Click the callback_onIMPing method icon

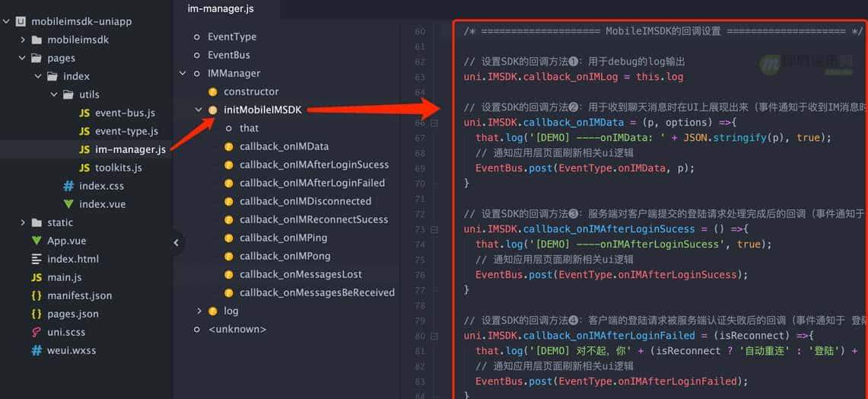229,238
